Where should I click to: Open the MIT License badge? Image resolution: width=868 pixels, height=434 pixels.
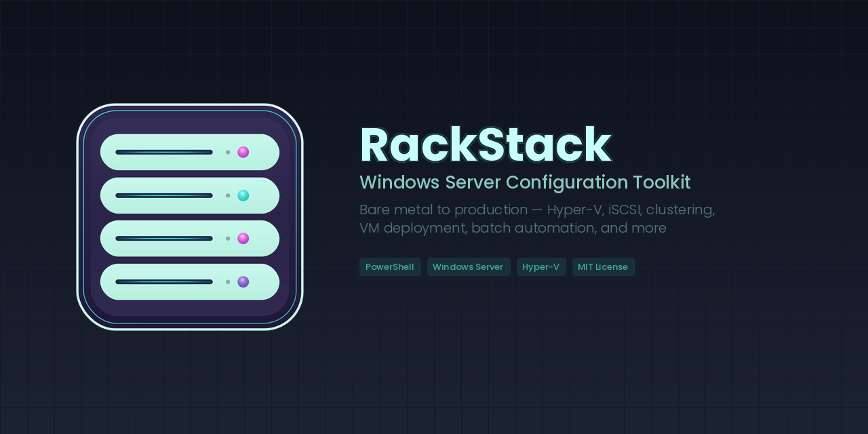[x=604, y=267]
